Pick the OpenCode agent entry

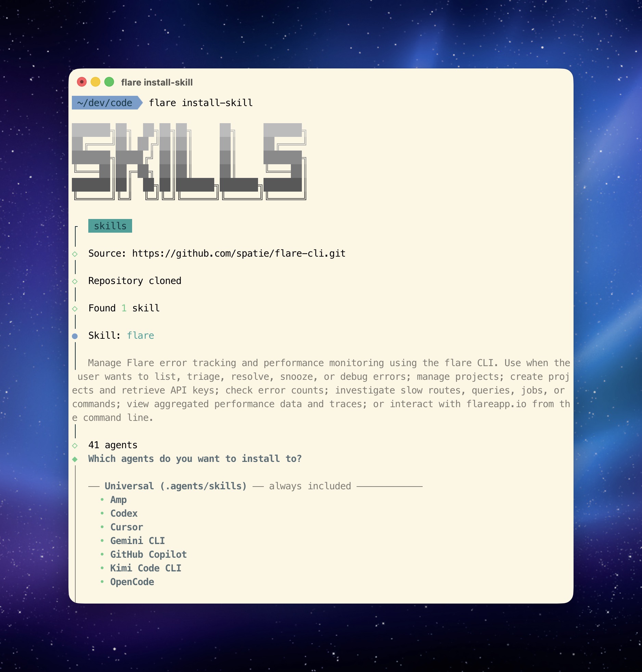(132, 582)
